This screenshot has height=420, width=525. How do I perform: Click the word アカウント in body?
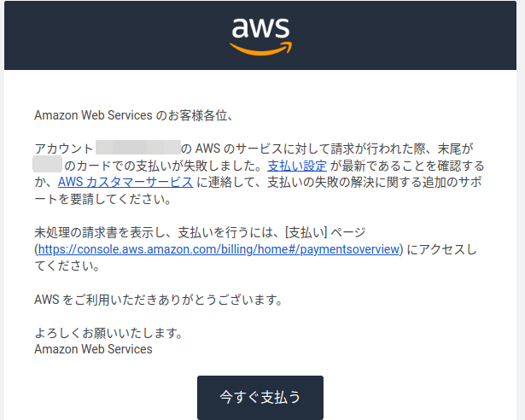(x=64, y=149)
